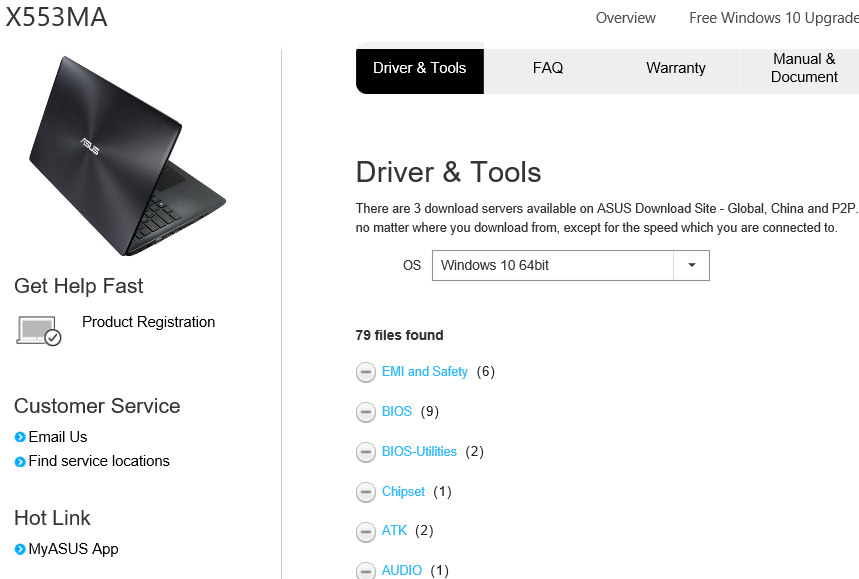This screenshot has width=859, height=579.
Task: Collapse the BIOS category minus icon
Action: pos(365,412)
